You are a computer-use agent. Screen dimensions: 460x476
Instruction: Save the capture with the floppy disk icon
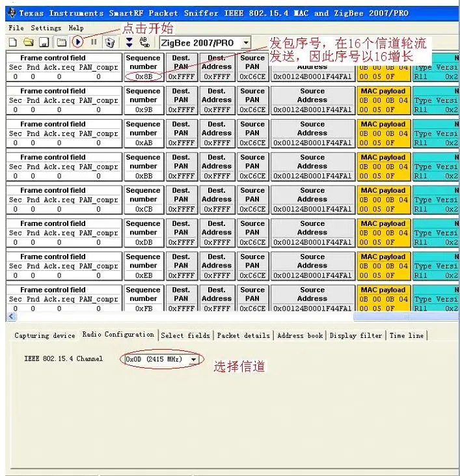(44, 42)
